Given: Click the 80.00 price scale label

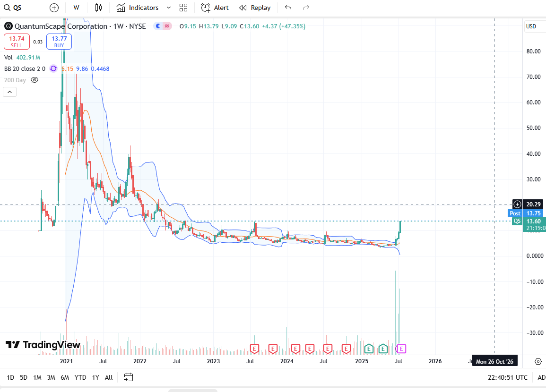Looking at the screenshot, I should pos(533,51).
